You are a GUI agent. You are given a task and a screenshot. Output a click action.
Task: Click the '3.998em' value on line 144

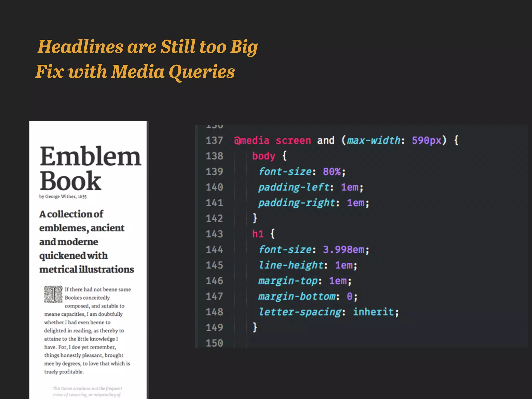(344, 250)
